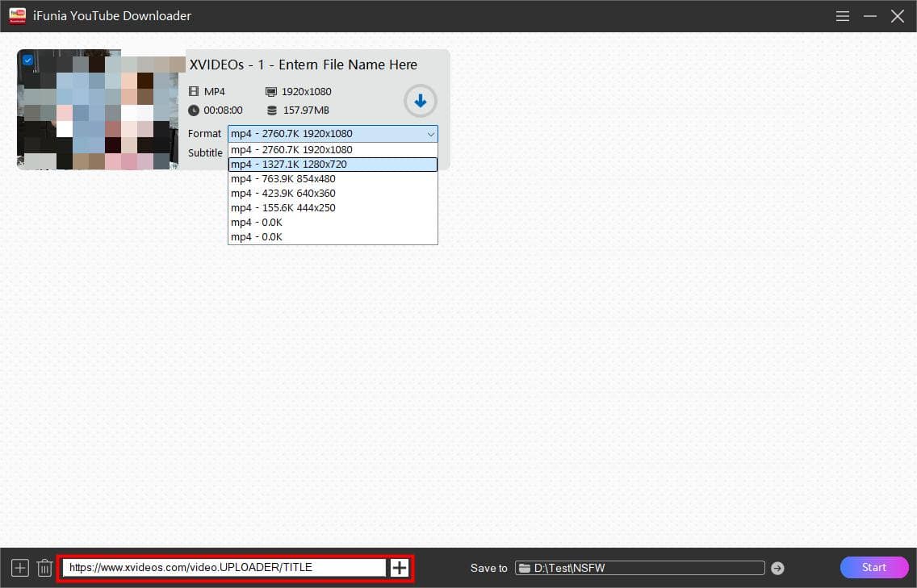
Task: Click the plus icon beside the URL field
Action: (x=399, y=567)
